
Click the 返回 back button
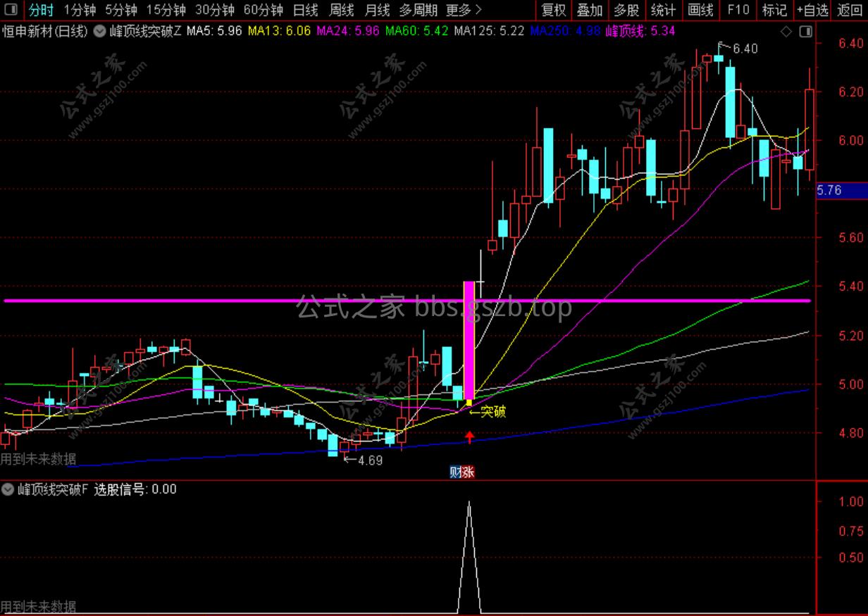pyautogui.click(x=849, y=10)
